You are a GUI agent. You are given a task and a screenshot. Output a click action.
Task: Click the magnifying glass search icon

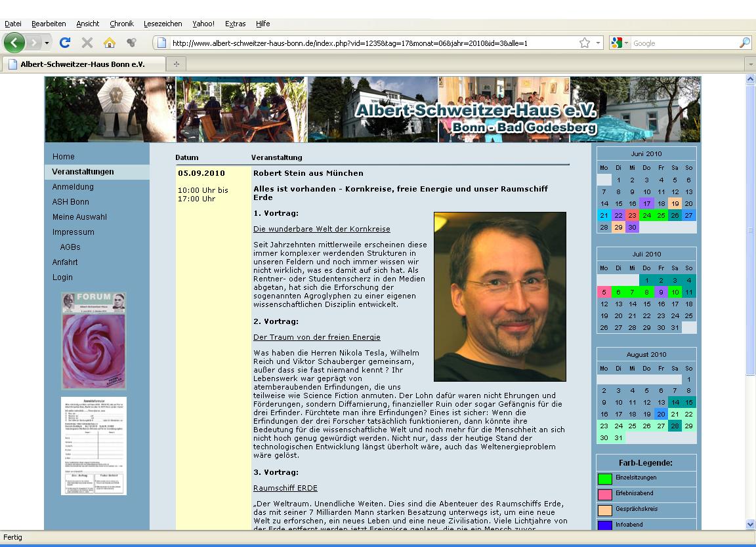[x=744, y=43]
